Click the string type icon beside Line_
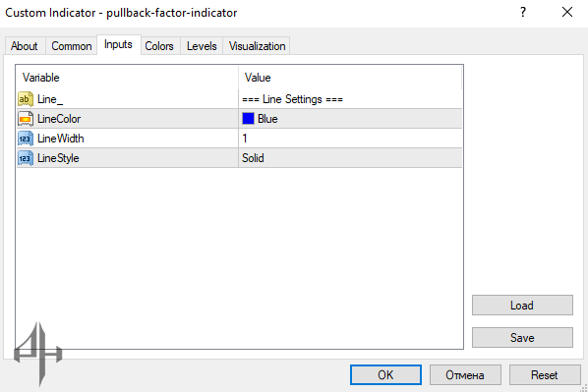 [26, 99]
